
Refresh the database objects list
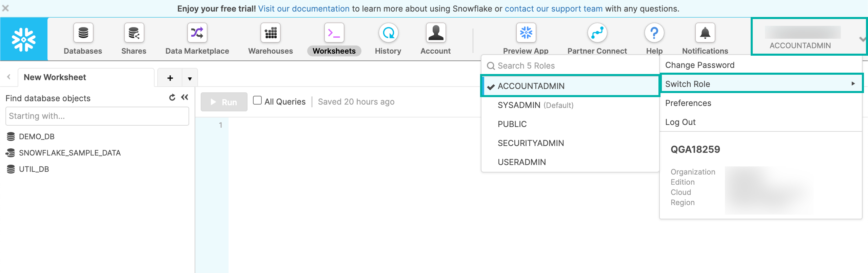[172, 98]
